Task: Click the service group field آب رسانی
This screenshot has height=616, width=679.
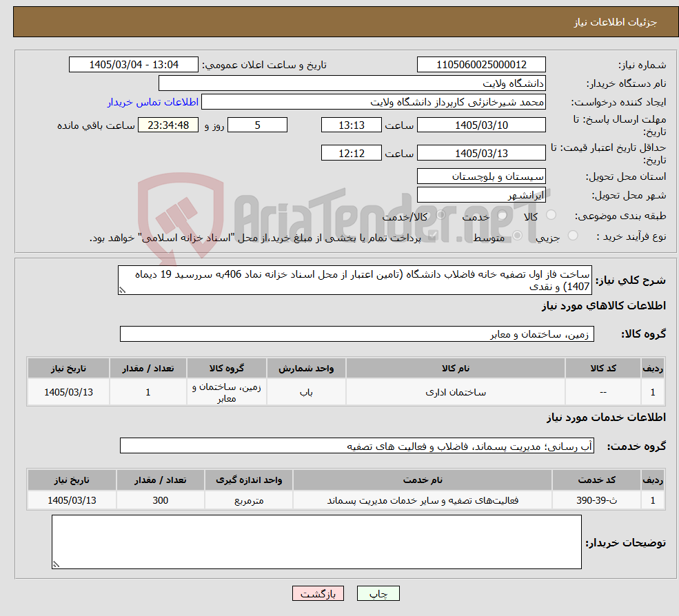Action: [357, 445]
